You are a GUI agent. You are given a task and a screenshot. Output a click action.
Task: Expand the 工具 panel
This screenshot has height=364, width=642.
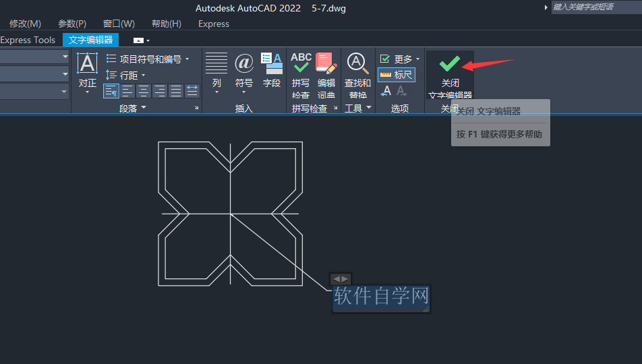coord(358,108)
